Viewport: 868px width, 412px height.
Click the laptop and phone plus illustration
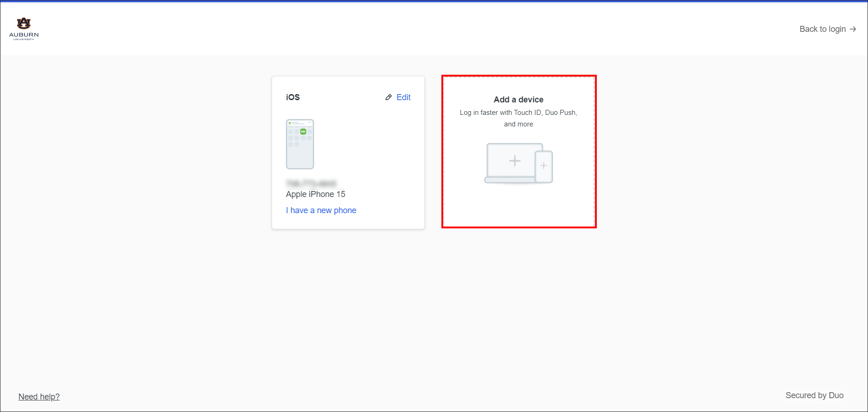(x=518, y=163)
